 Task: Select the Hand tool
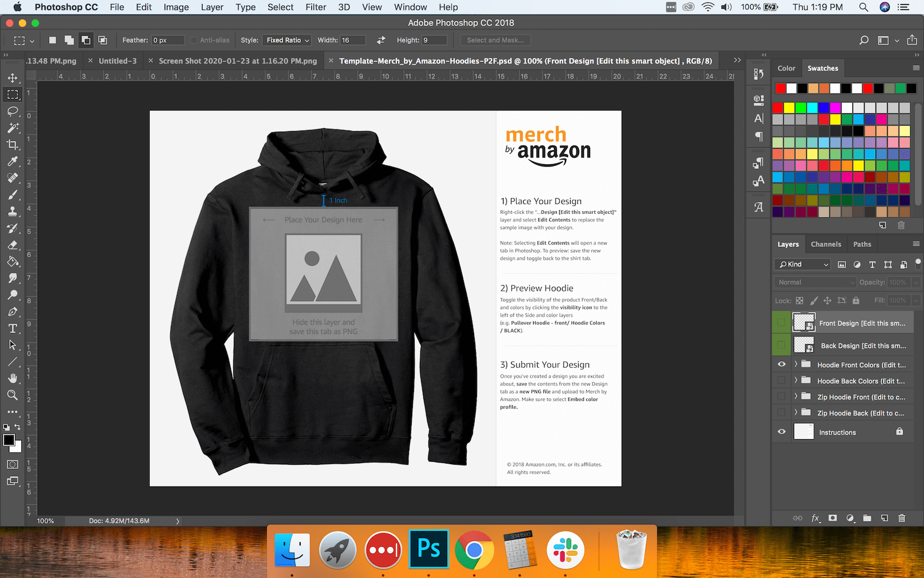(13, 379)
